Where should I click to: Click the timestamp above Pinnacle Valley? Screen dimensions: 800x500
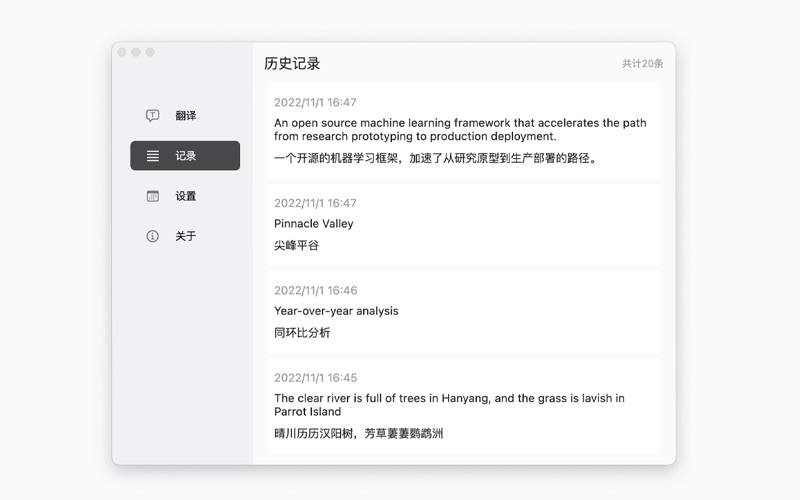[x=315, y=203]
